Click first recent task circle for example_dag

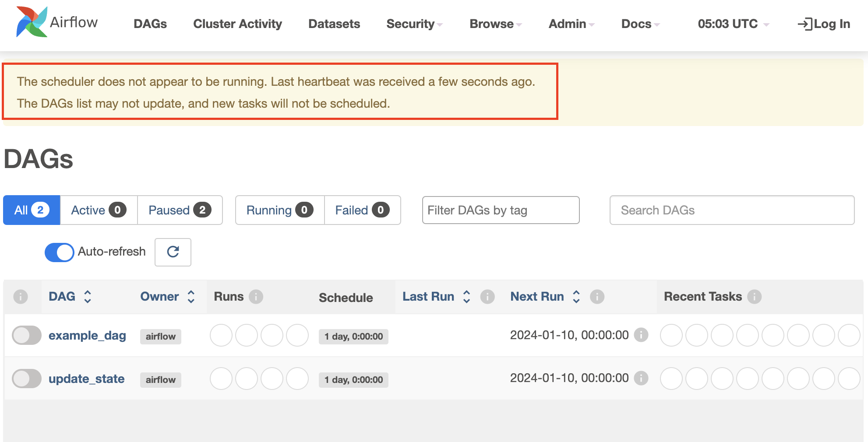click(671, 335)
